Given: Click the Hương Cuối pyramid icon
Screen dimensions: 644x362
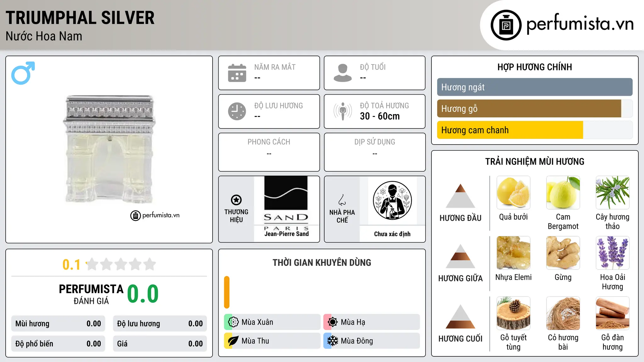Looking at the screenshot, I should click(x=460, y=316).
